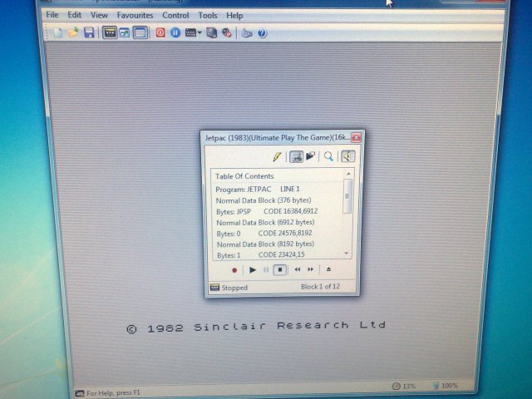Click the 13% speed indicator in status bar
The image size is (532, 399).
(404, 386)
